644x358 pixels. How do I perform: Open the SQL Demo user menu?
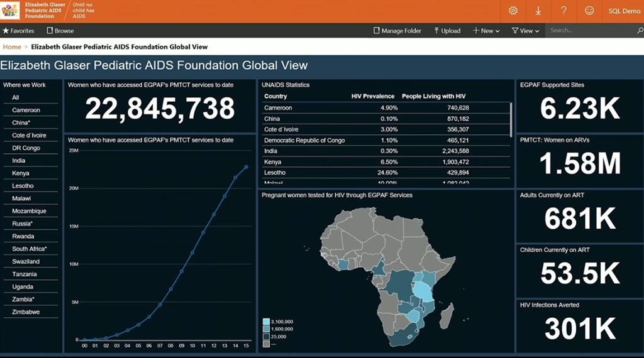[x=624, y=11]
